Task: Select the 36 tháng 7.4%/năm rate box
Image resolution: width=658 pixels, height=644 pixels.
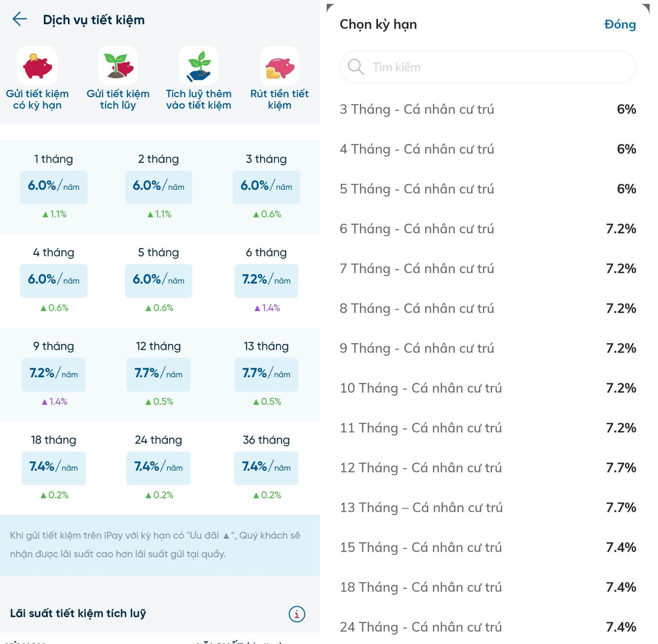Action: pos(266,468)
